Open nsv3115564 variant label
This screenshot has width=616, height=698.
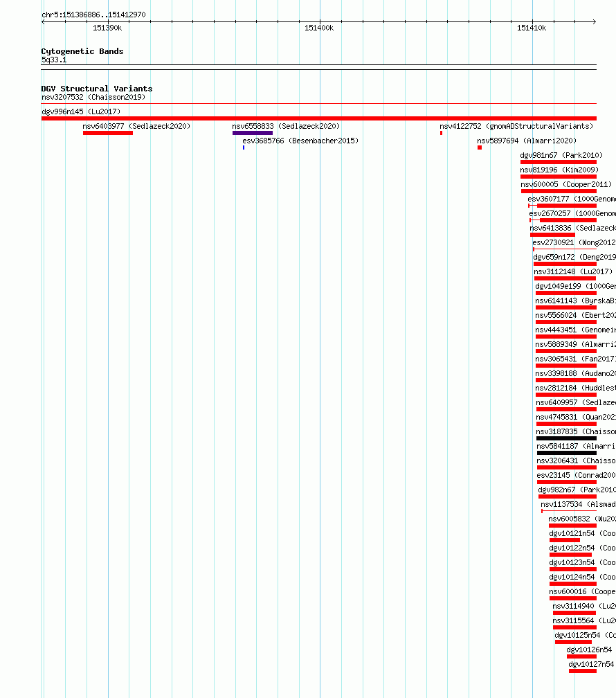[x=584, y=621]
